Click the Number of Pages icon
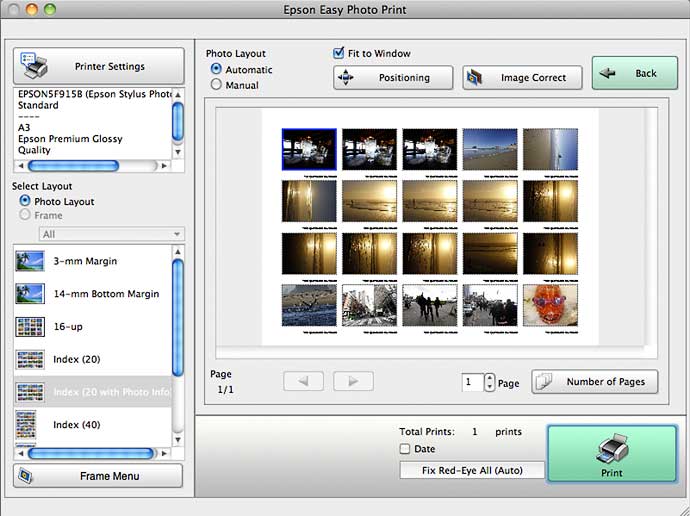690x516 pixels. pyautogui.click(x=546, y=382)
